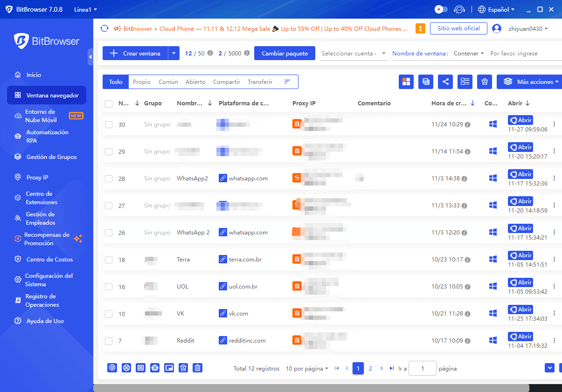The image size is (562, 392).
Task: Click the window arrangement icon at bottom left
Action: tap(169, 368)
